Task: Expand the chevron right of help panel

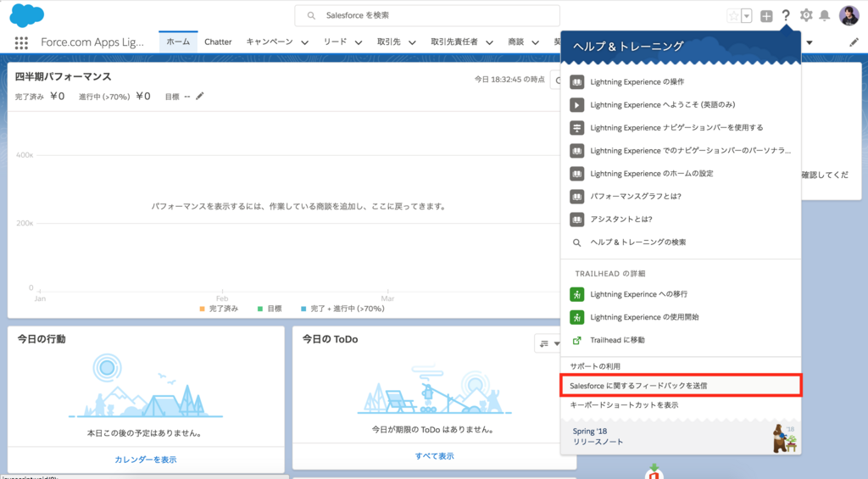Action: pyautogui.click(x=810, y=42)
